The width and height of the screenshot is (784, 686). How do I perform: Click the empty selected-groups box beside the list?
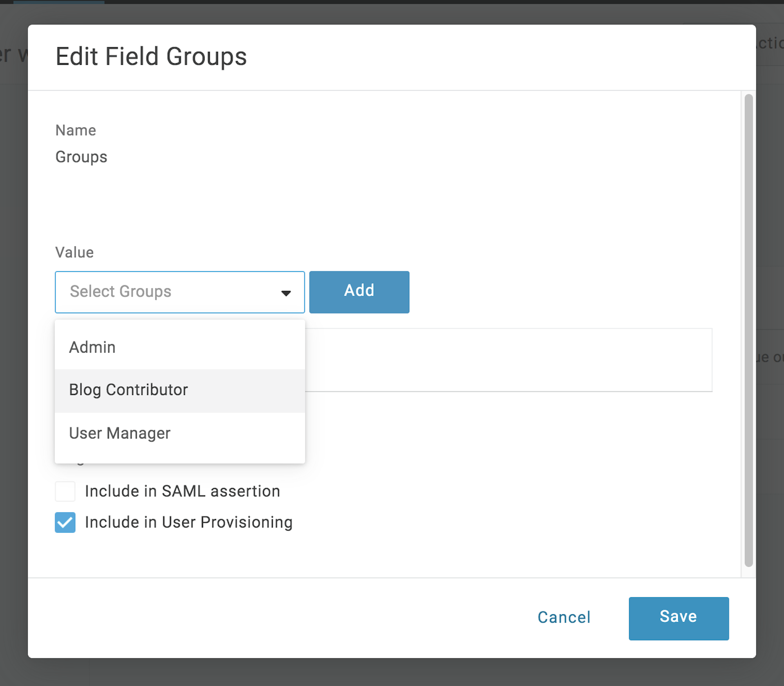click(508, 360)
